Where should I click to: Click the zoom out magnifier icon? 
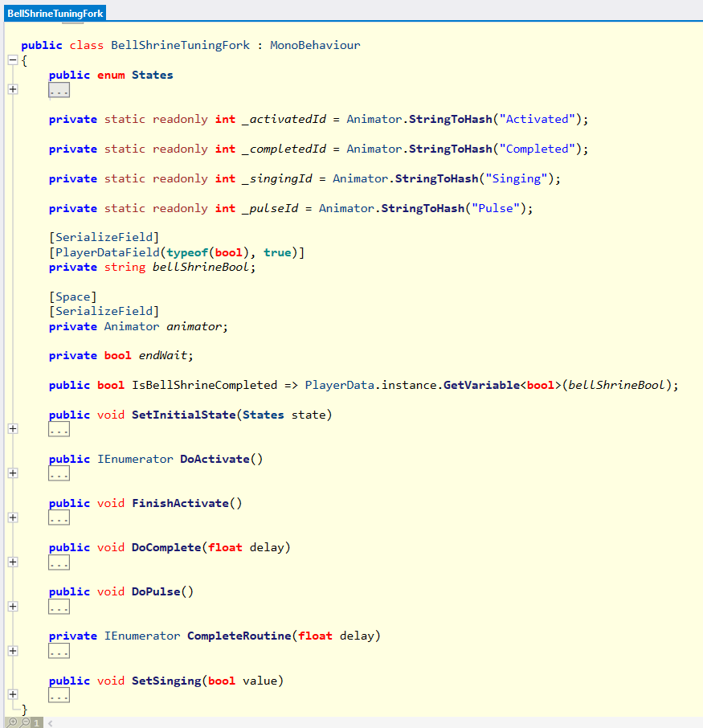pos(24,722)
